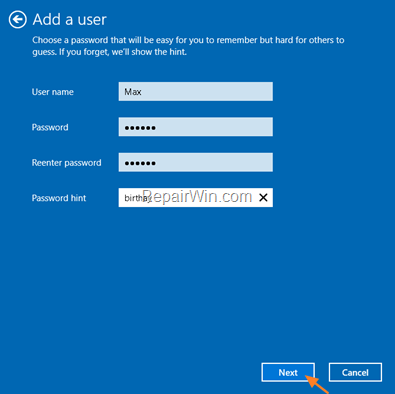
Task: Click the 'Password hint' label
Action: pos(59,198)
